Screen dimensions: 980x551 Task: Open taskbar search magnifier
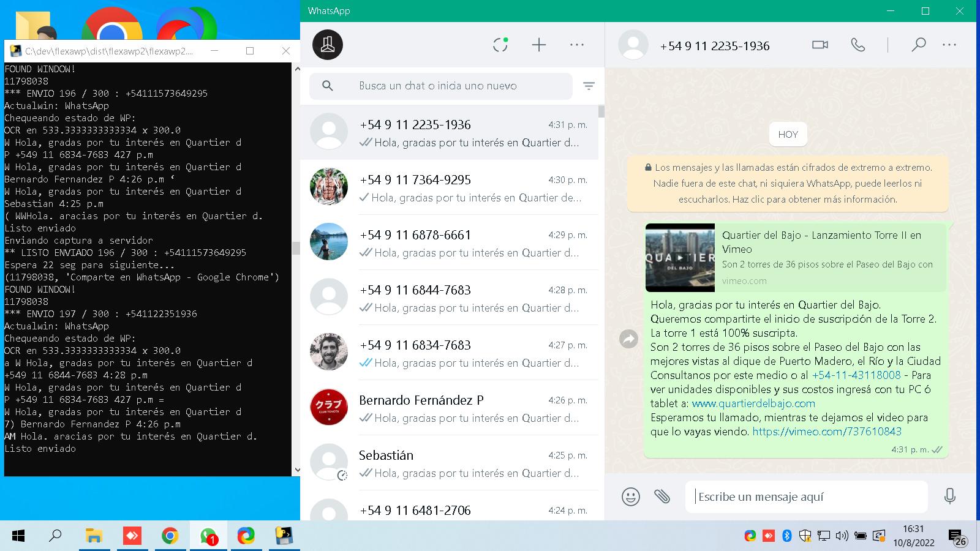(x=55, y=536)
